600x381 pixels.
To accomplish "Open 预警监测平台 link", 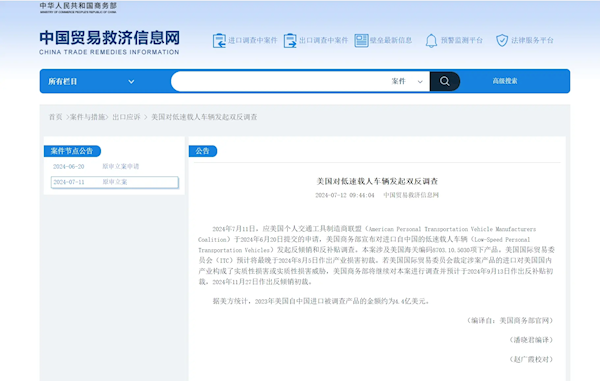I will point(462,40).
